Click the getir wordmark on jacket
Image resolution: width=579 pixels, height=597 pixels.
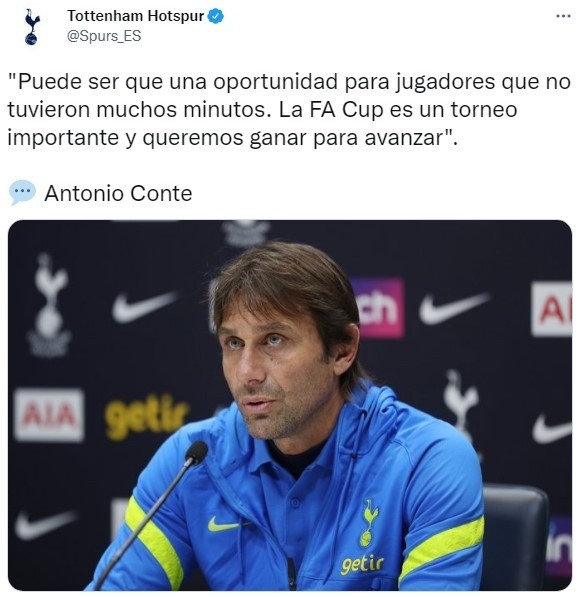click(x=362, y=564)
